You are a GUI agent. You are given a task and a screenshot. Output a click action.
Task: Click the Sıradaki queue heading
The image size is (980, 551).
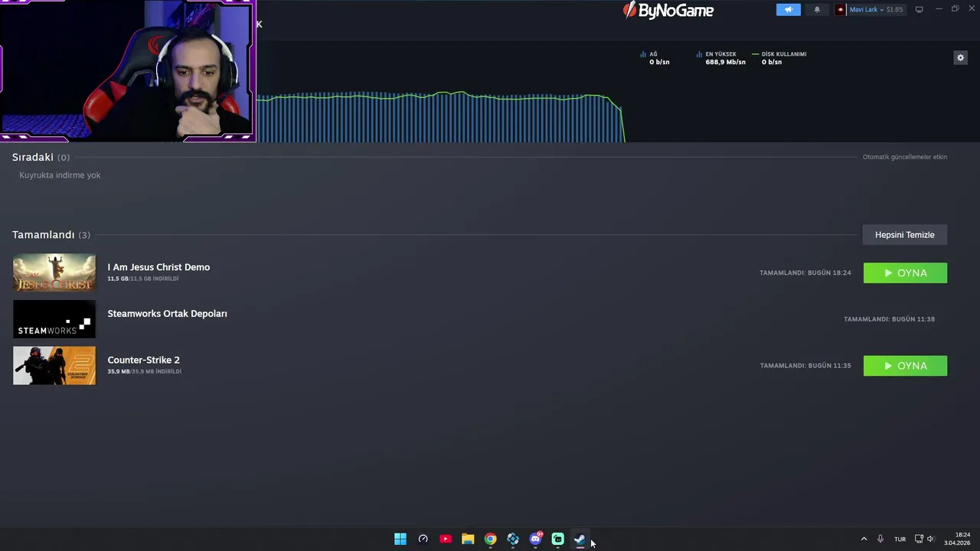(x=33, y=157)
